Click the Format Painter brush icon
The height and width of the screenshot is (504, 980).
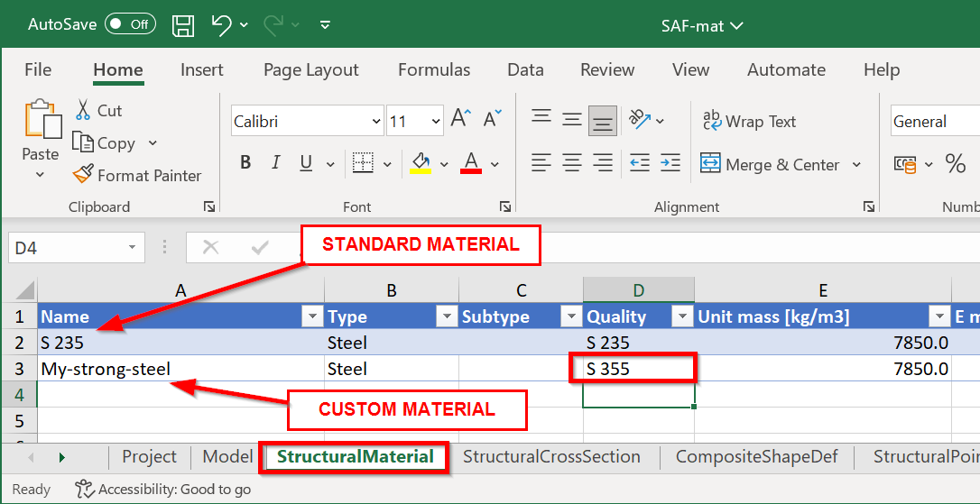tap(83, 175)
